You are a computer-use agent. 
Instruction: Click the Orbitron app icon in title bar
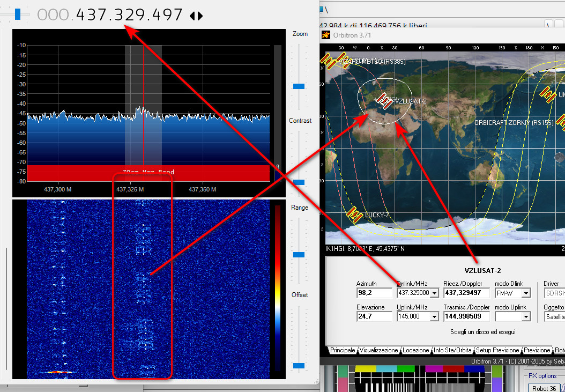pyautogui.click(x=325, y=35)
